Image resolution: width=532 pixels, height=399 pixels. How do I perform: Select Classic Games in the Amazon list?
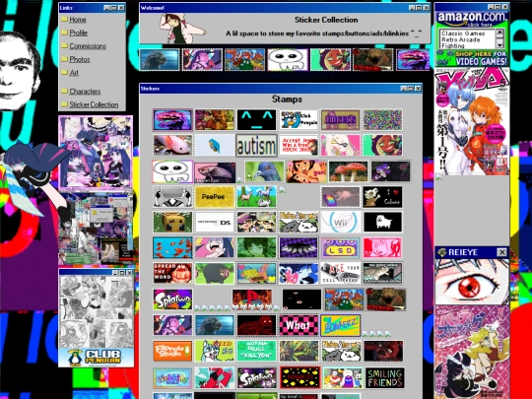463,33
